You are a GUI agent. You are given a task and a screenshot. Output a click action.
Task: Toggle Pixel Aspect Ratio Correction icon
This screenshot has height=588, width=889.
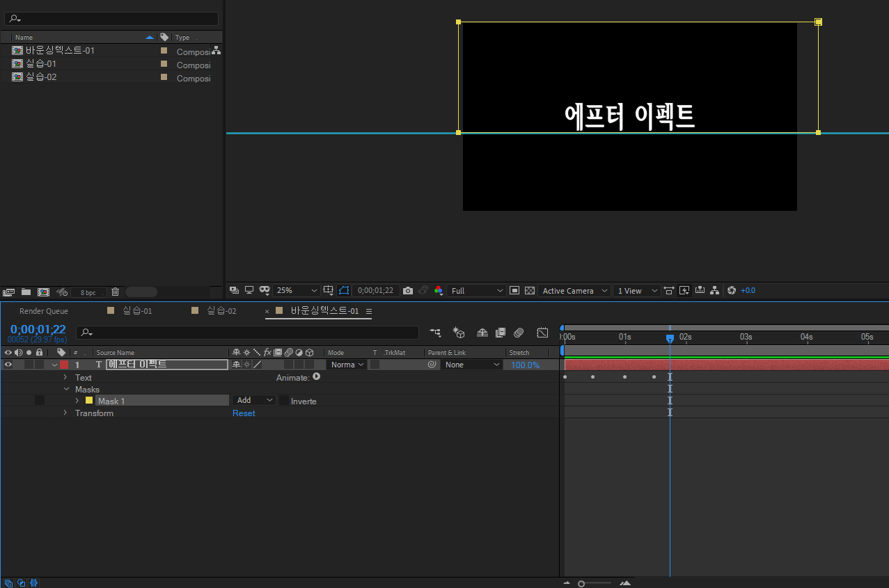point(669,291)
